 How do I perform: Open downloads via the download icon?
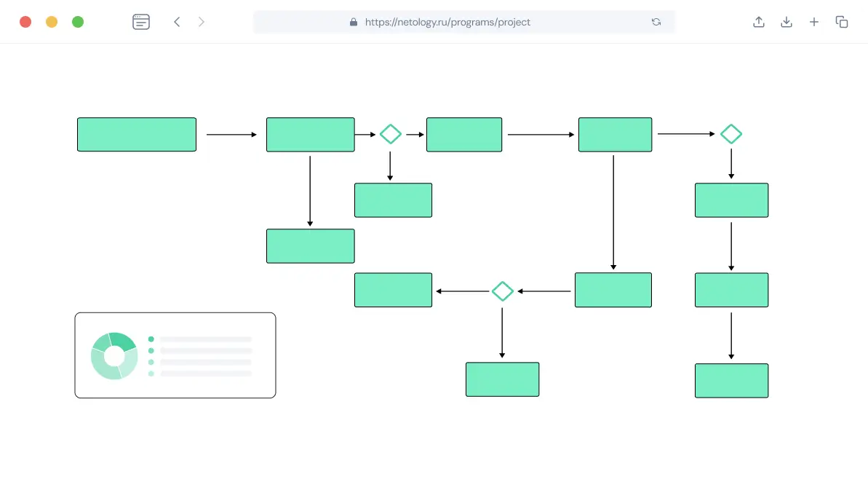[x=787, y=22]
